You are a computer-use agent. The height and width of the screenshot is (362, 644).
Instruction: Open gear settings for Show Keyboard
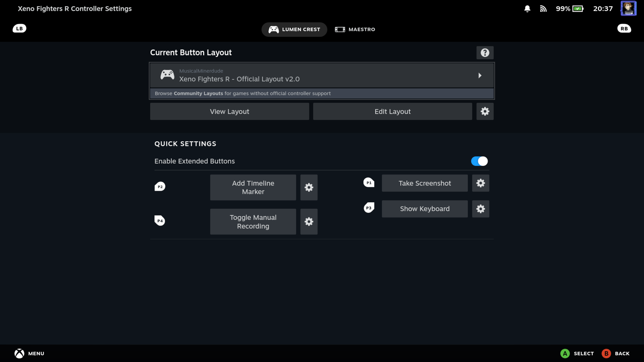[x=480, y=209]
